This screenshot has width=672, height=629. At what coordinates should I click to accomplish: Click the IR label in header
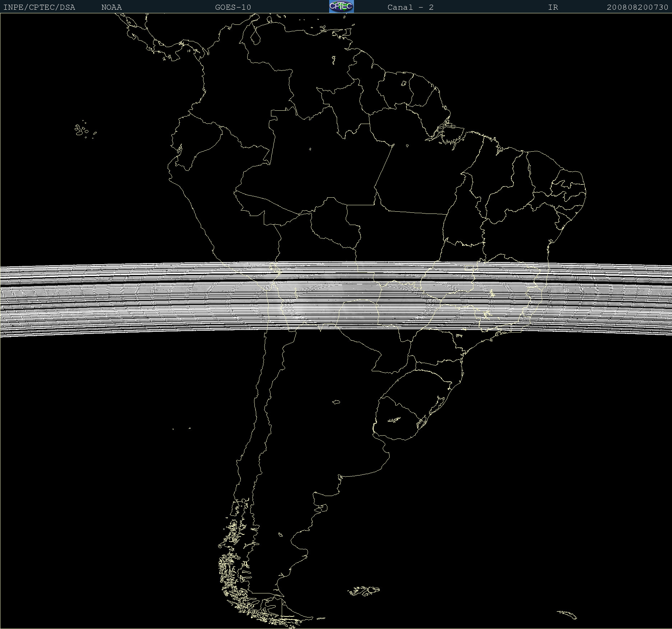click(x=553, y=7)
